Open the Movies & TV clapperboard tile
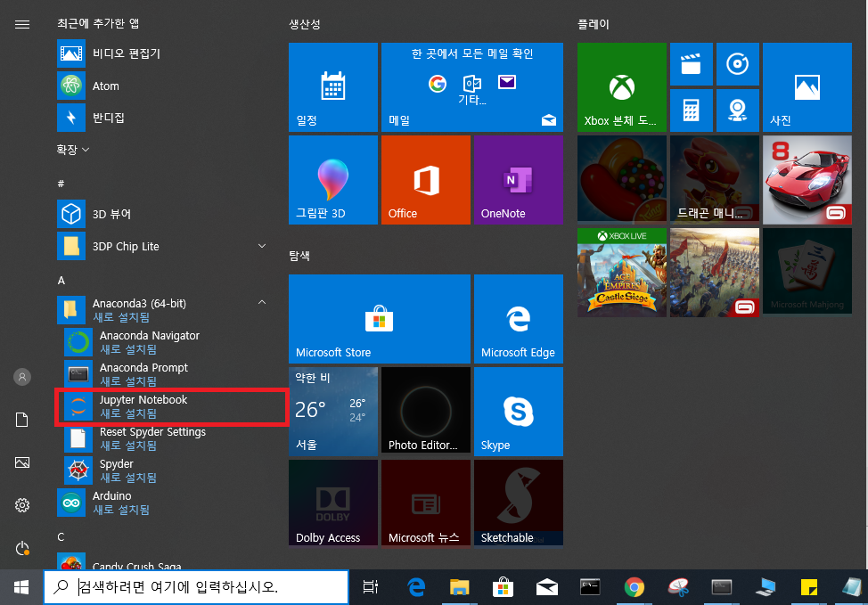Image resolution: width=868 pixels, height=605 pixels. [x=692, y=64]
